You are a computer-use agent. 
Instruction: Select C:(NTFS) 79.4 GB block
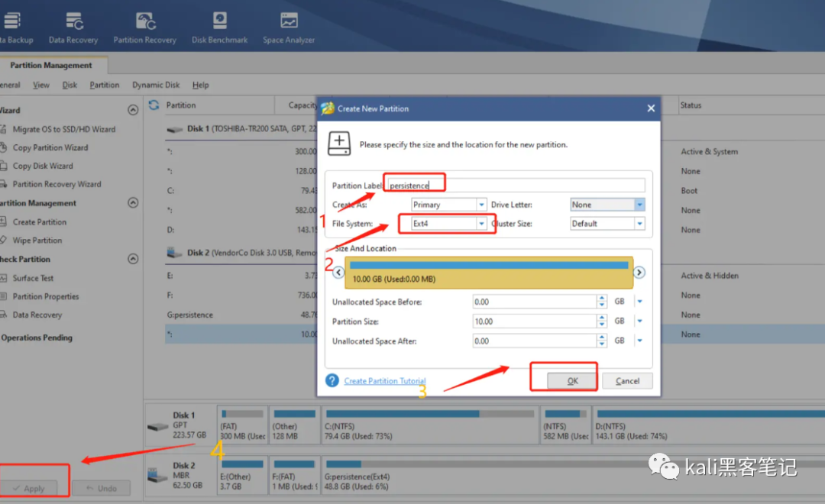pos(430,425)
